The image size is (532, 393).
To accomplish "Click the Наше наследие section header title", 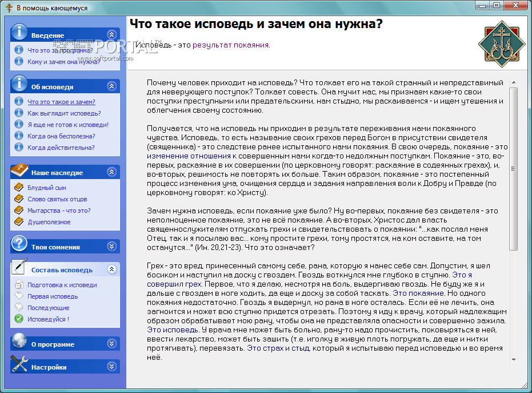I will (x=57, y=173).
